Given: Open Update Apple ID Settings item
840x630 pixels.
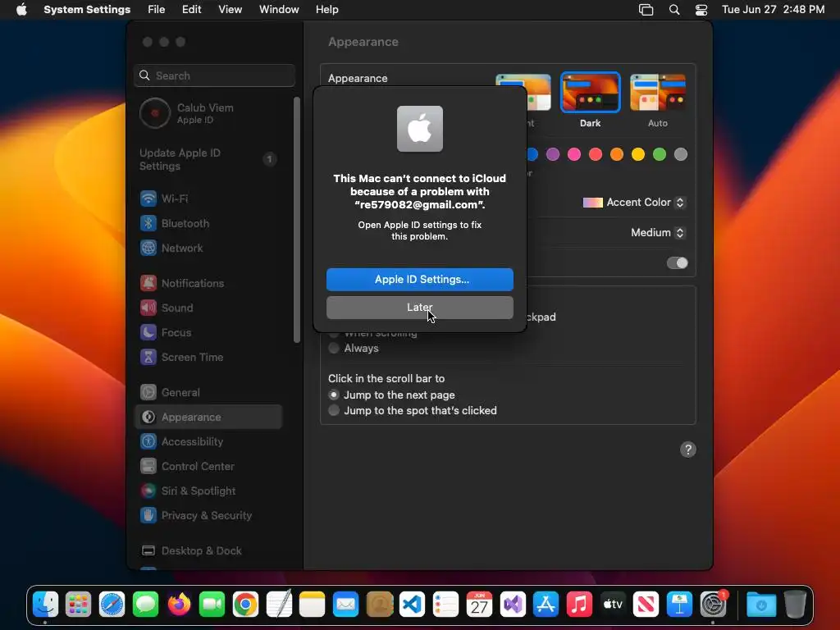Looking at the screenshot, I should 208,160.
